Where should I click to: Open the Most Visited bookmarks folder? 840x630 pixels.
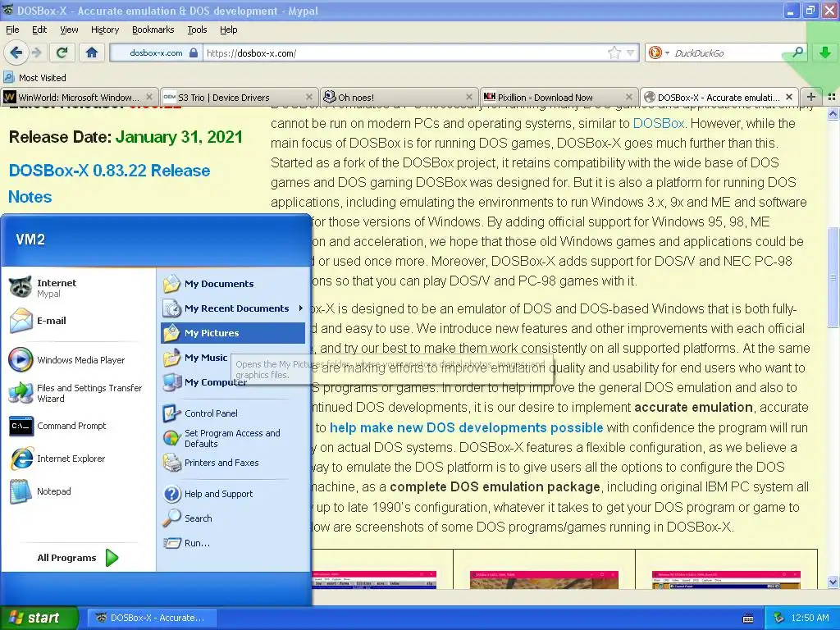coord(34,78)
